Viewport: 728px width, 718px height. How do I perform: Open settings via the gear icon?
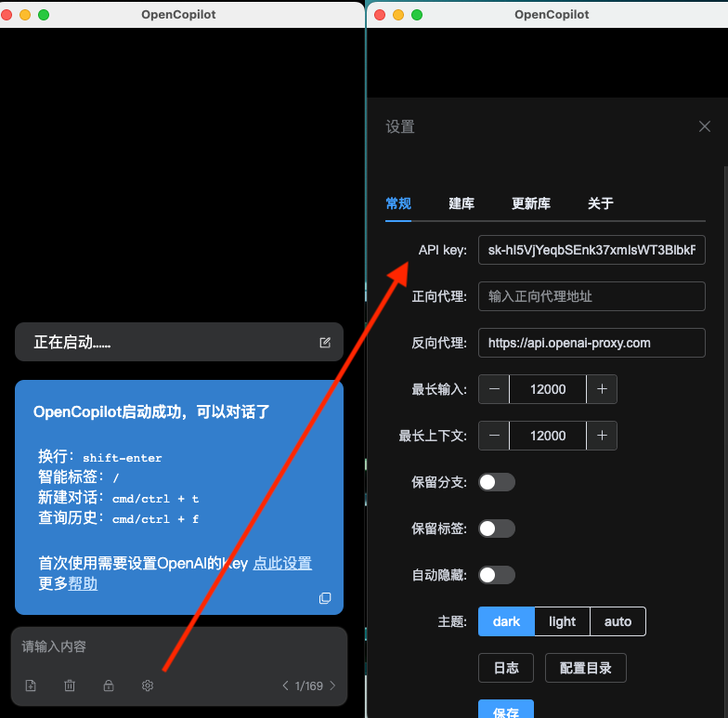pos(148,685)
